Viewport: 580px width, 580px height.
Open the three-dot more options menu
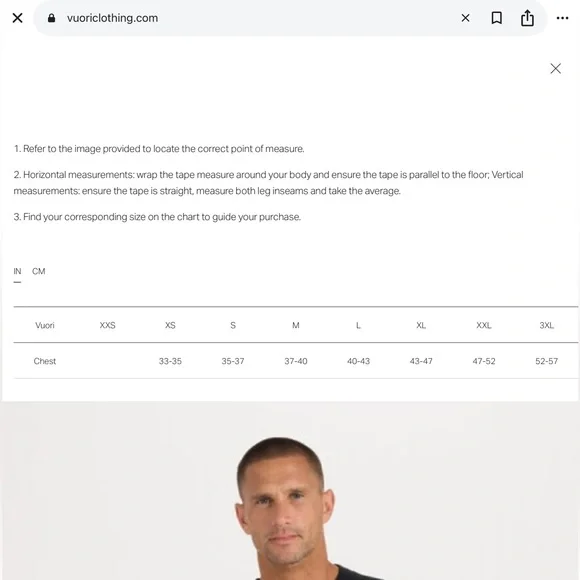[562, 18]
